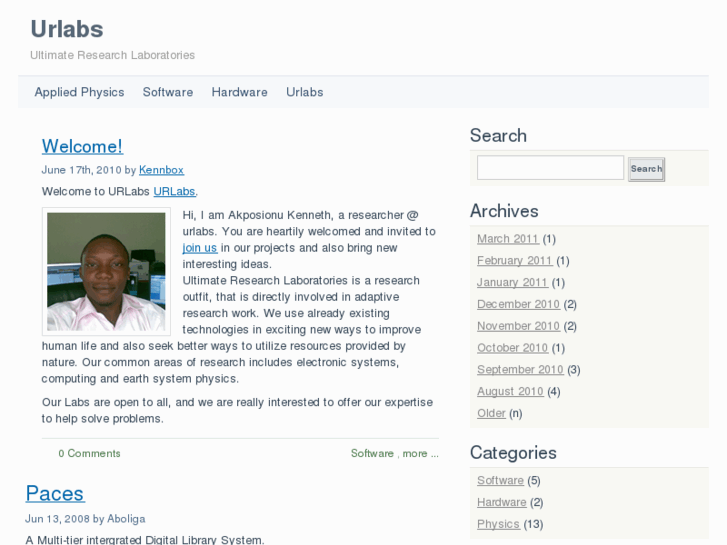Open Urlabs in the navigation bar
Screen dimensions: 727x545
tap(305, 92)
